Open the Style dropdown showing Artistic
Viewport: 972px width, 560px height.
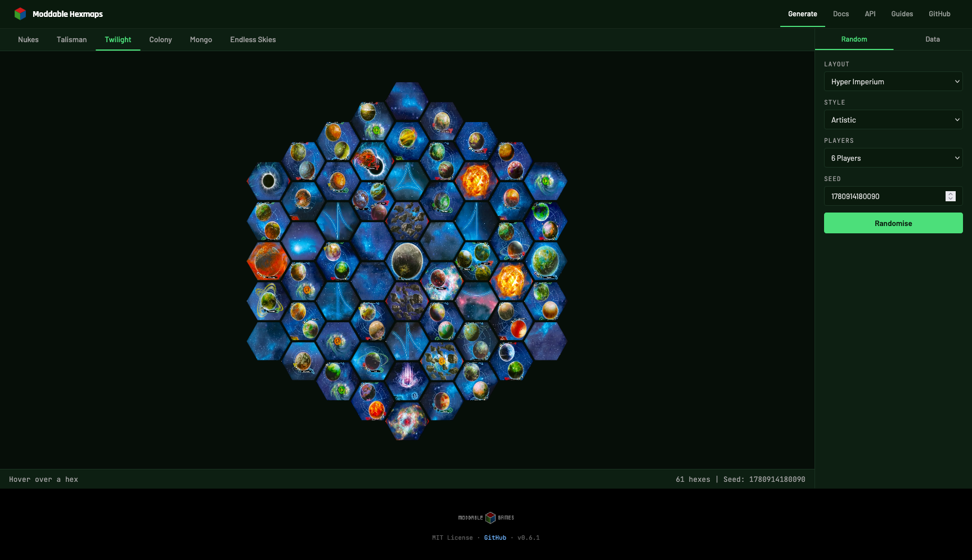tap(893, 120)
